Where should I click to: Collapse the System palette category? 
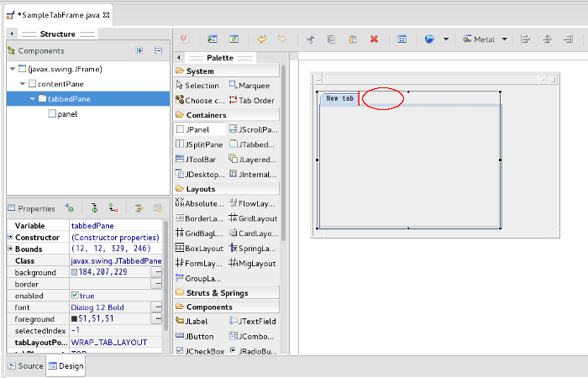coord(227,71)
